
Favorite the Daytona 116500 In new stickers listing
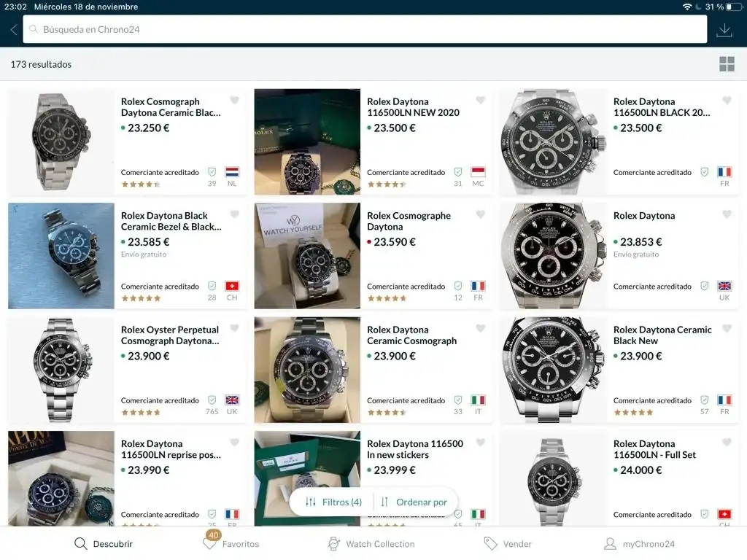tap(480, 443)
